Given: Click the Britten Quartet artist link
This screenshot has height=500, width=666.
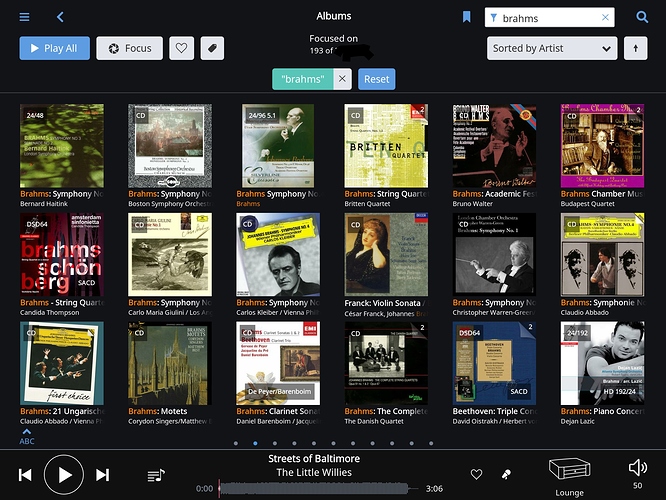Looking at the screenshot, I should [x=367, y=204].
